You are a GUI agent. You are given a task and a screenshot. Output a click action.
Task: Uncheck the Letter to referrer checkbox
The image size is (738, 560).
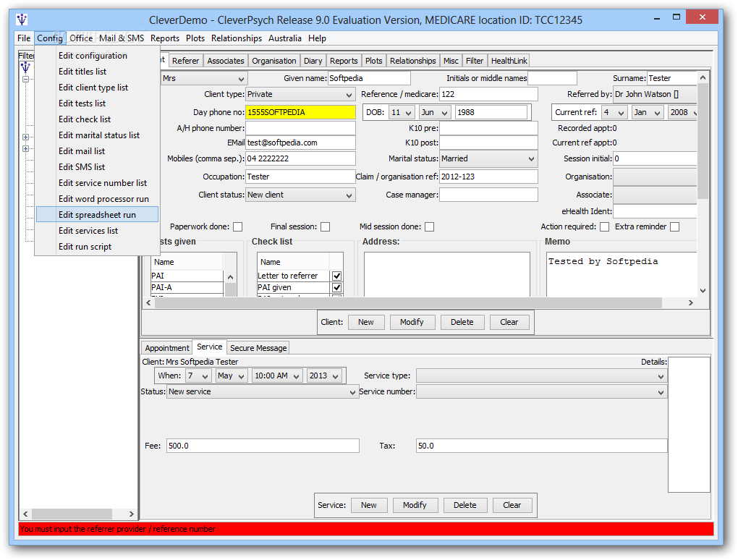[336, 276]
